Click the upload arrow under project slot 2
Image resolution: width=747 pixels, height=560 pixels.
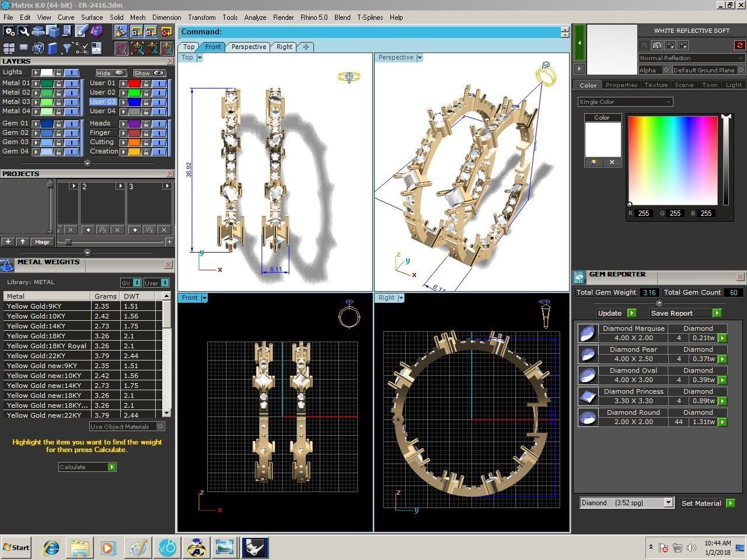[x=88, y=230]
